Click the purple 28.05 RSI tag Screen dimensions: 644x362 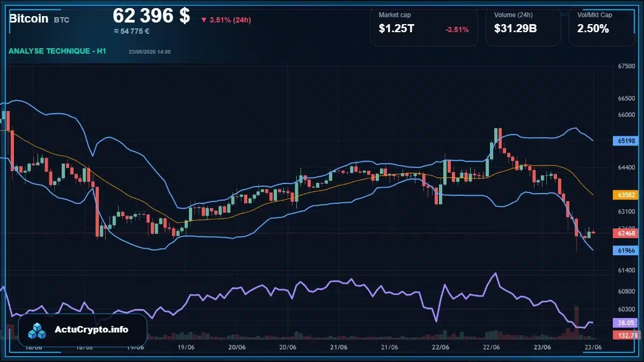(x=626, y=323)
